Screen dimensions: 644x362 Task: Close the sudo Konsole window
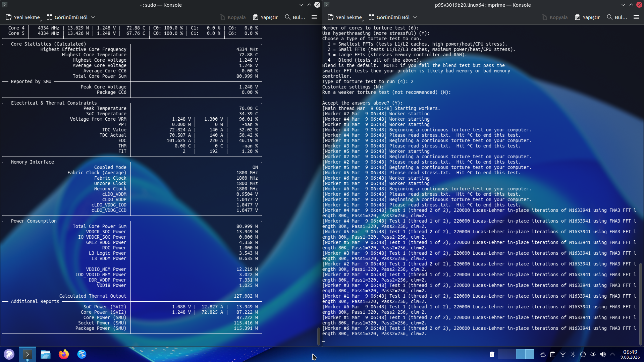317,5
